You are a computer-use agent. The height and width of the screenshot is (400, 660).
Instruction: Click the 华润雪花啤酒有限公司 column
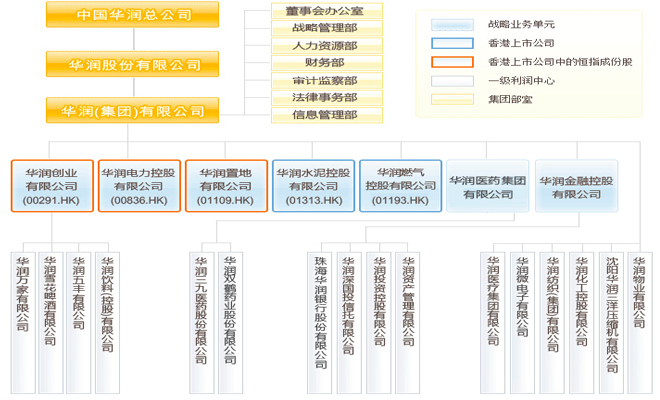point(51,323)
